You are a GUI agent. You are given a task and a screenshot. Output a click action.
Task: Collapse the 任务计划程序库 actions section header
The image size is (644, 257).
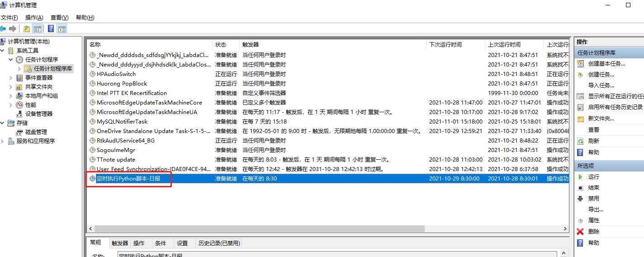(609, 53)
